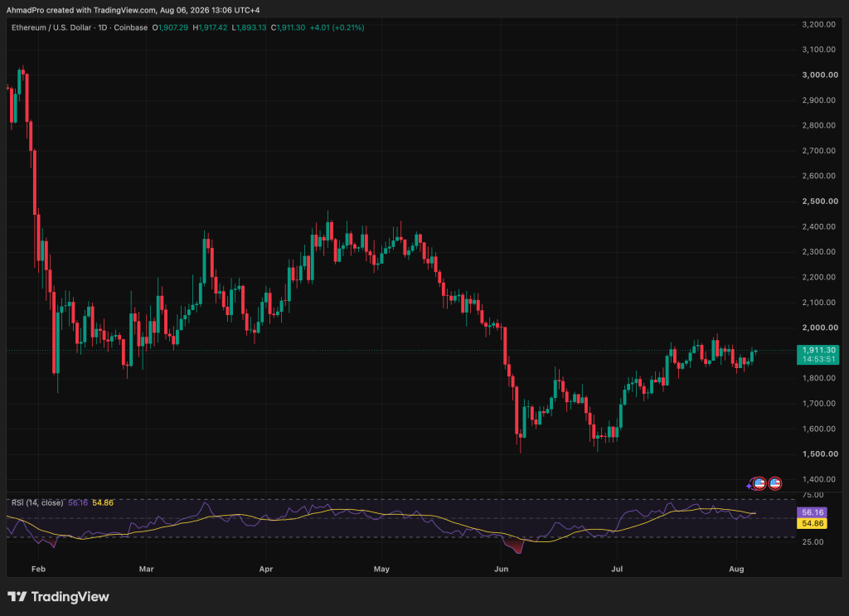Click the 2,500.00 price scale label
Image resolution: width=849 pixels, height=616 pixels.
click(x=820, y=201)
